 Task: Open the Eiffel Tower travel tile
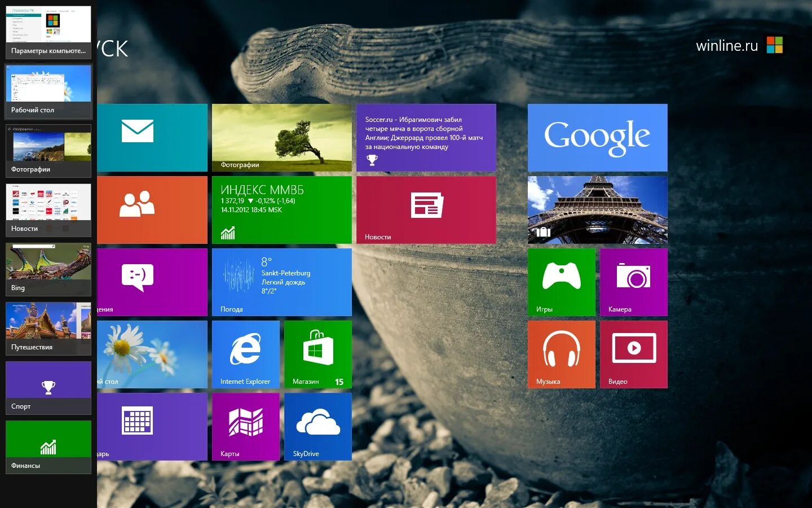(598, 210)
